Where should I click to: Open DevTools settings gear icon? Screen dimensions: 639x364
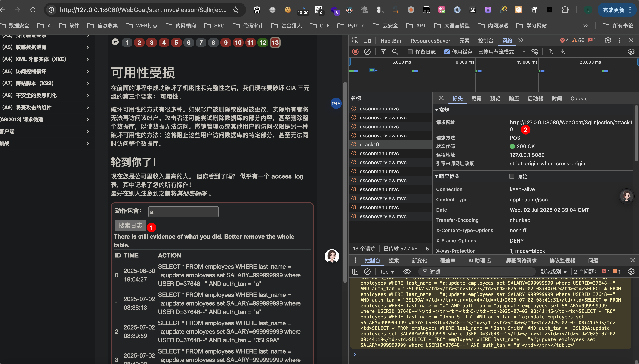coord(608,40)
